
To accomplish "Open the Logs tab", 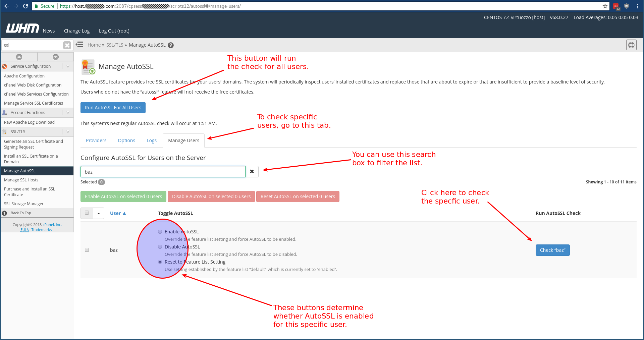I will coord(152,140).
